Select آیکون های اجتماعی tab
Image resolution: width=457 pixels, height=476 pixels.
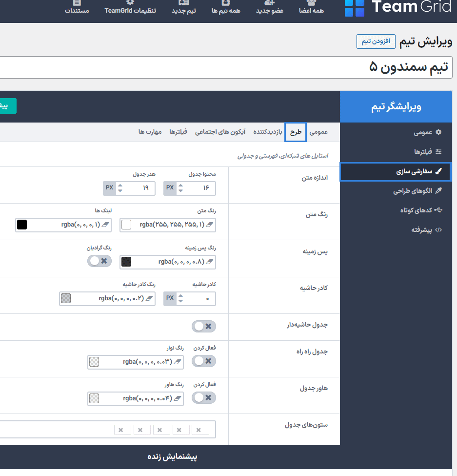coord(220,132)
